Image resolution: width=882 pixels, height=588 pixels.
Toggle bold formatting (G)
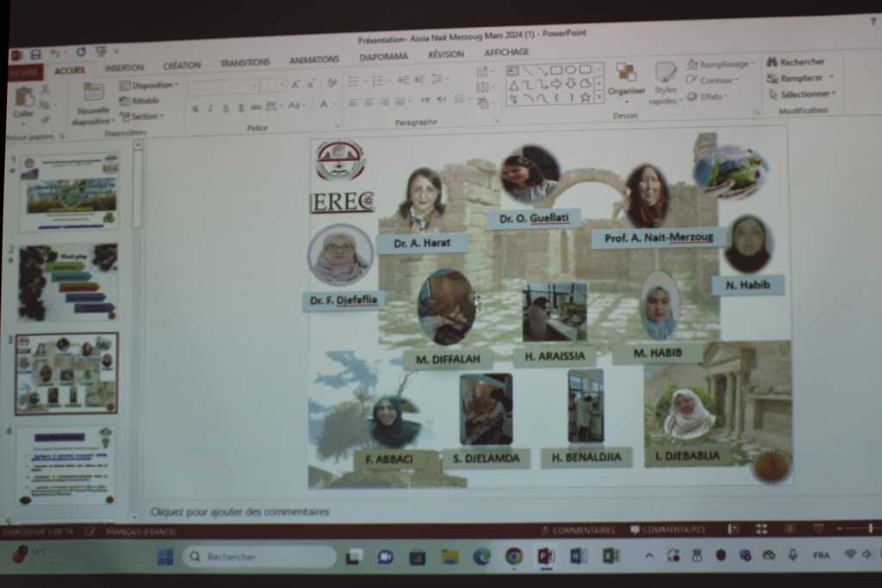(196, 108)
